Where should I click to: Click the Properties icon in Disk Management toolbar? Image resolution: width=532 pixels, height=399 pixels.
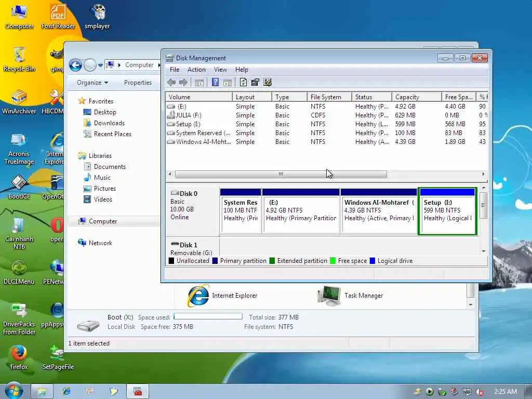(x=255, y=82)
